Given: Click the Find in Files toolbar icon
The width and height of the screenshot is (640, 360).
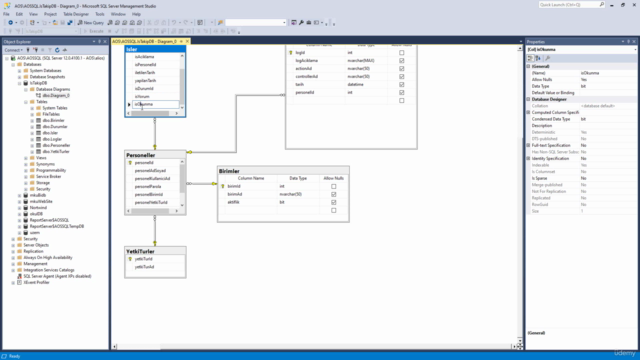Looking at the screenshot, I should [220, 23].
